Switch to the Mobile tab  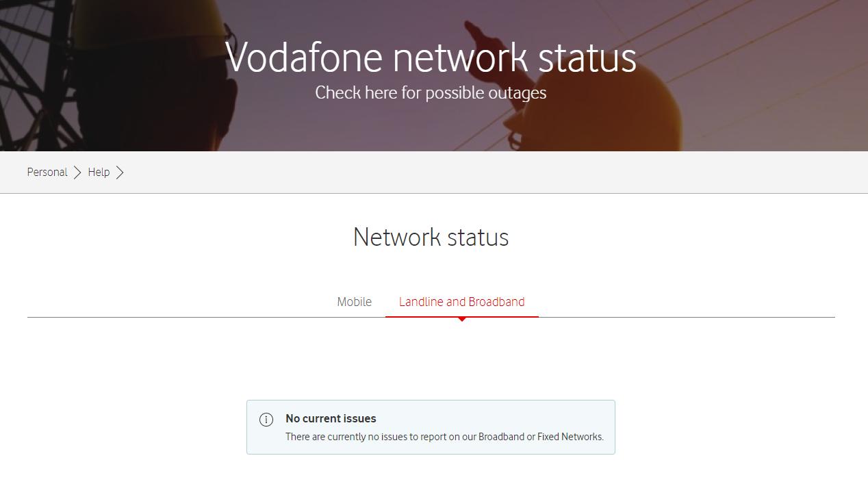[x=355, y=302]
